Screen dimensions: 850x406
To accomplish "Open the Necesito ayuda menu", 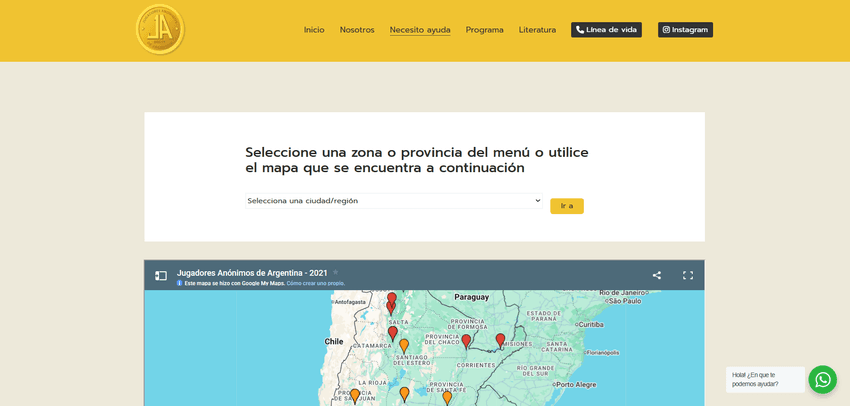I will [x=420, y=30].
